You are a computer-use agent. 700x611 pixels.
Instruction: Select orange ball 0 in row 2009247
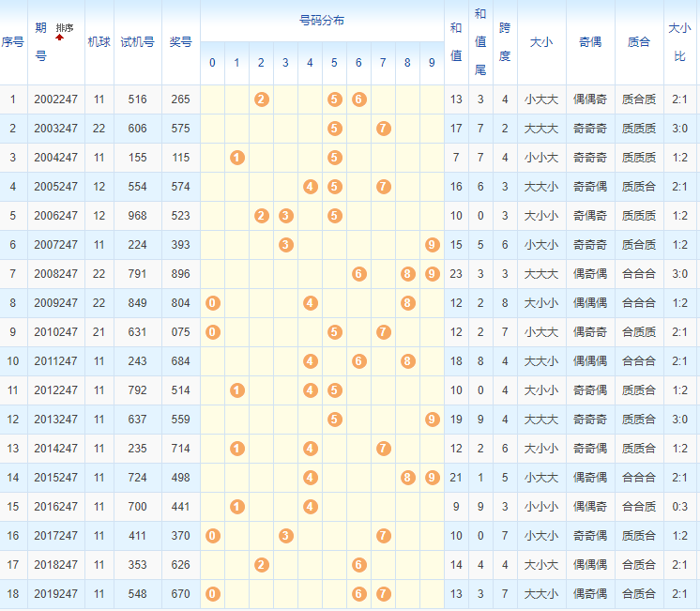click(213, 303)
